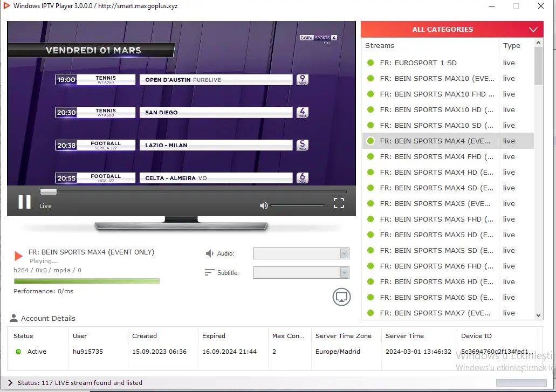Select FR: BEIN SPORTS MAX7 (EVE... stream
Image resolution: width=556 pixels, height=392 pixels.
(448, 313)
